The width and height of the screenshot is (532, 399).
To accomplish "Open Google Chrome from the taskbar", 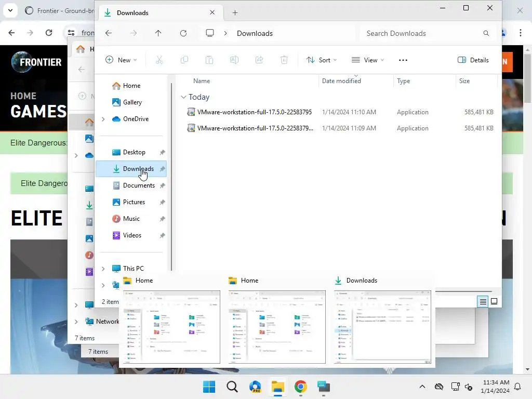I will click(301, 387).
